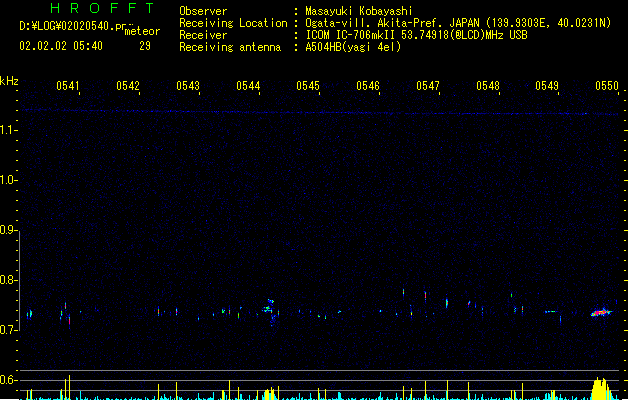Click the HROFFT title text
Viewport: 629px width, 400px height.
pyautogui.click(x=102, y=8)
